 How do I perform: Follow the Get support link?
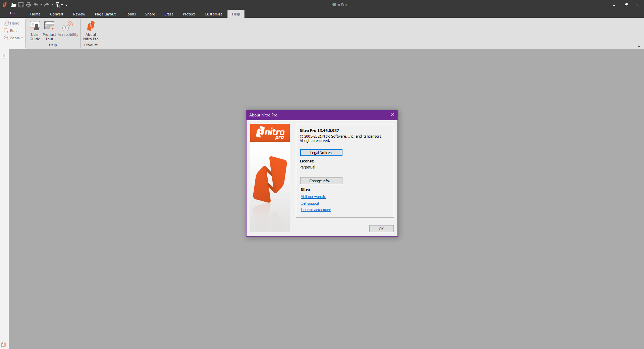[x=310, y=203]
